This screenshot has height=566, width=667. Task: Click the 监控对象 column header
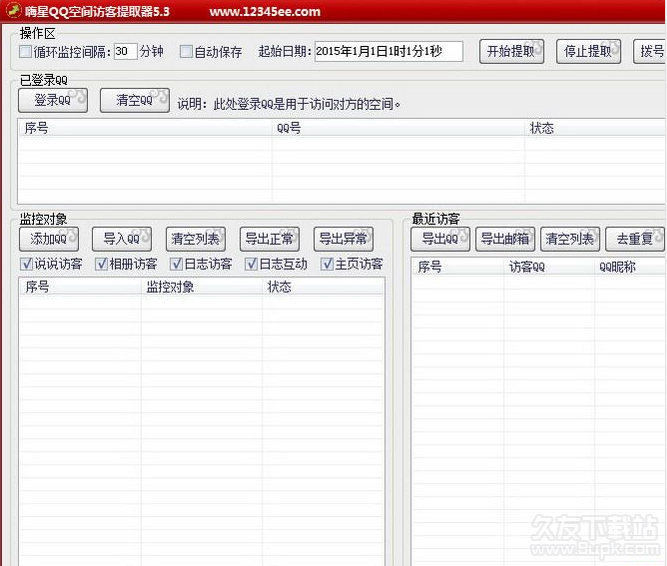pyautogui.click(x=202, y=287)
